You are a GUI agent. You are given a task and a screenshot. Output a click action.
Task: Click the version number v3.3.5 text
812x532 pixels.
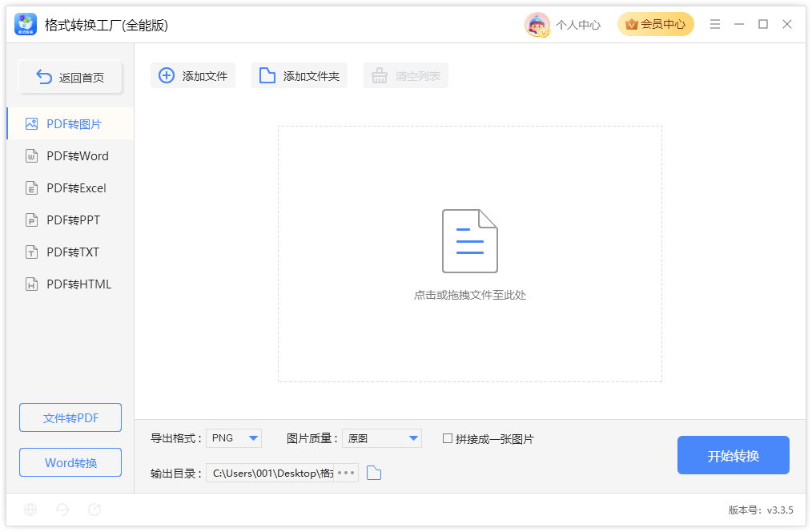761,510
